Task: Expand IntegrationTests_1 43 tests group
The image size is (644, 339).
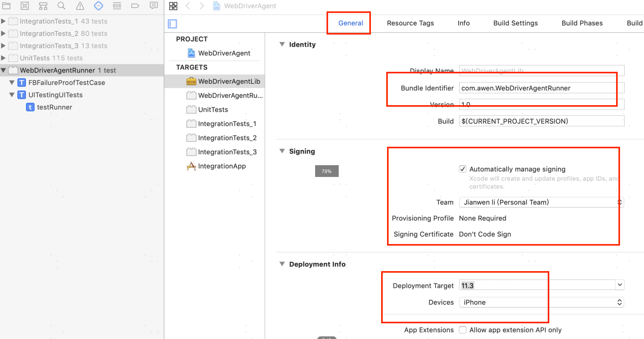Action: (x=3, y=21)
